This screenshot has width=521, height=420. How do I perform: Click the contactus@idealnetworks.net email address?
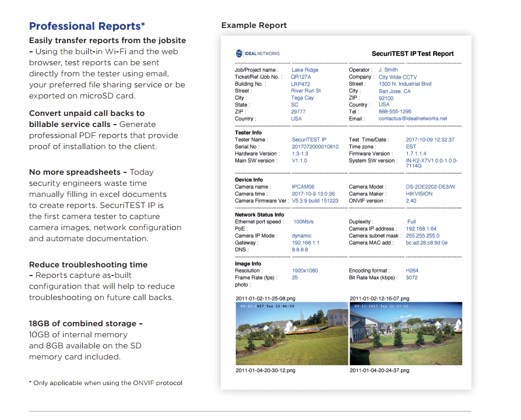[x=413, y=118]
